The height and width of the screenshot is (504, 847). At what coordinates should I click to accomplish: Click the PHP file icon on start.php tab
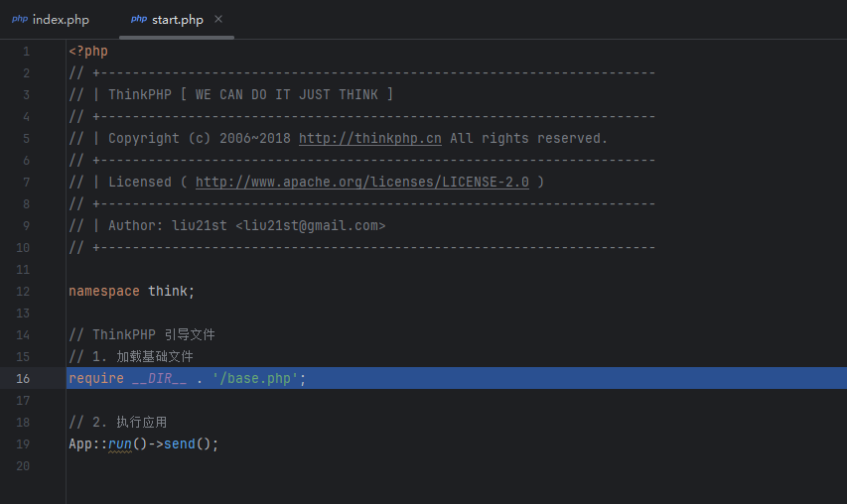coord(139,19)
